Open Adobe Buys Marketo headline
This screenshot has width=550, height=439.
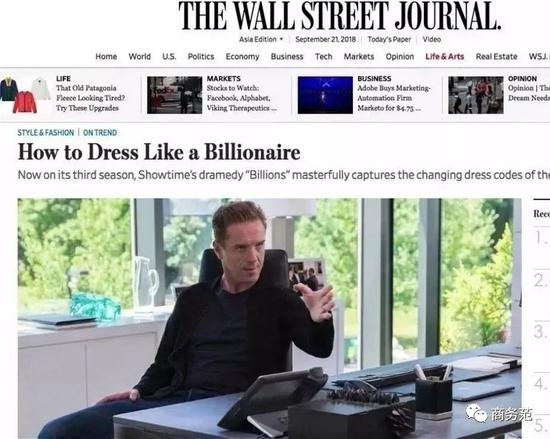394,98
